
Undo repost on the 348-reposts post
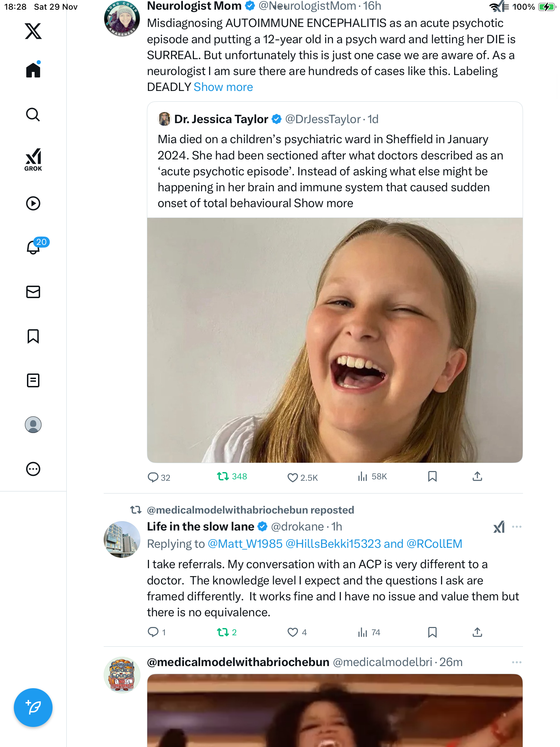point(223,477)
